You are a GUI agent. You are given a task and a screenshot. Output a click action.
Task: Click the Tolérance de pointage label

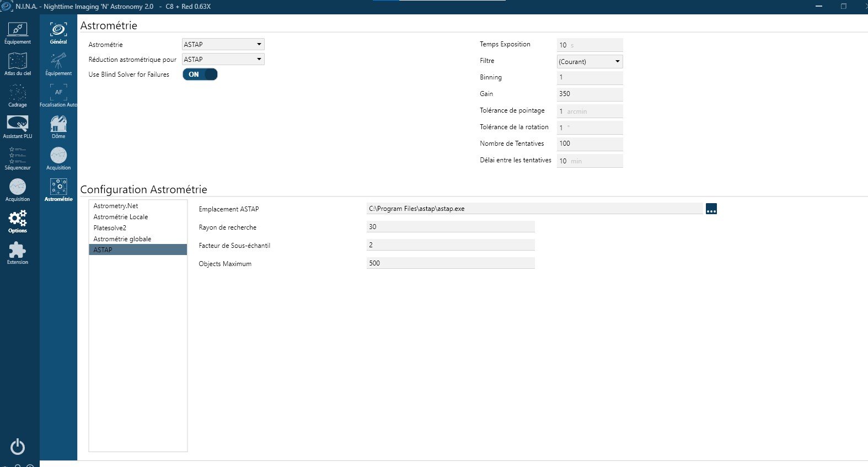pyautogui.click(x=512, y=110)
